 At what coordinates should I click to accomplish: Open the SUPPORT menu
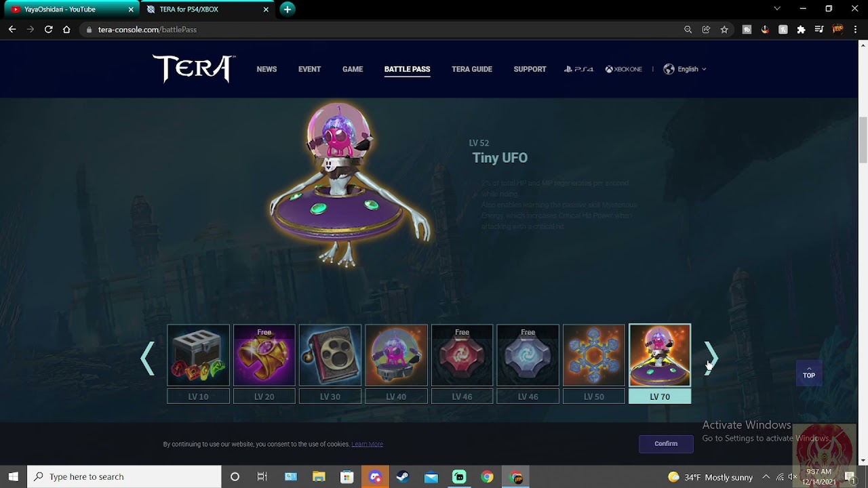[x=530, y=69]
